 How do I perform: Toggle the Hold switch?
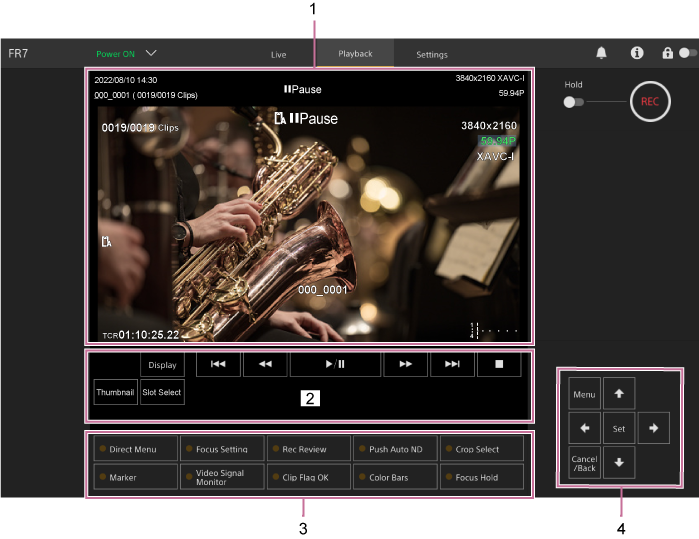[x=573, y=102]
